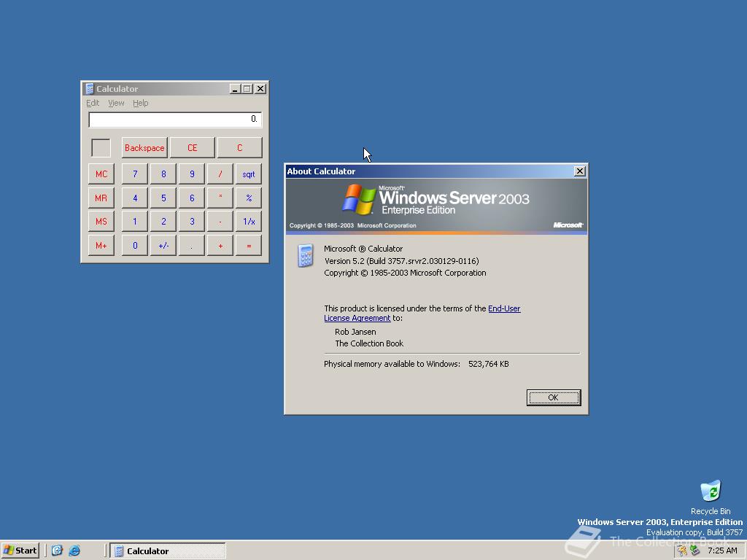Click the CE clear entry button

click(x=192, y=147)
